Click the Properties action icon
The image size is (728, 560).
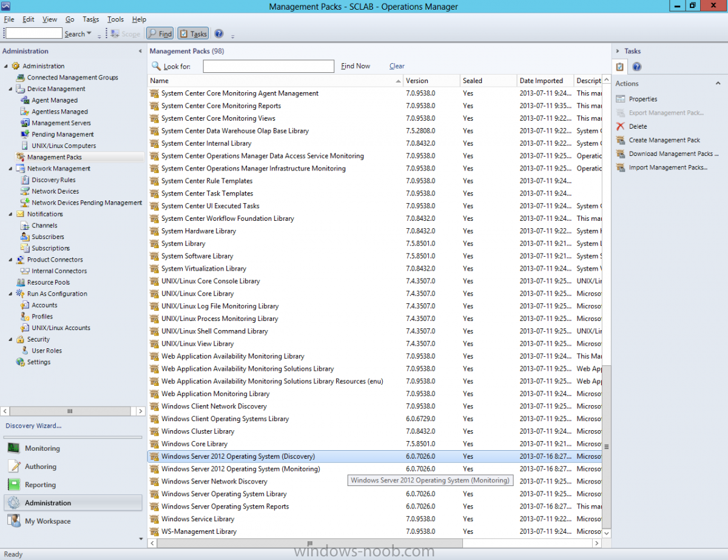(620, 99)
